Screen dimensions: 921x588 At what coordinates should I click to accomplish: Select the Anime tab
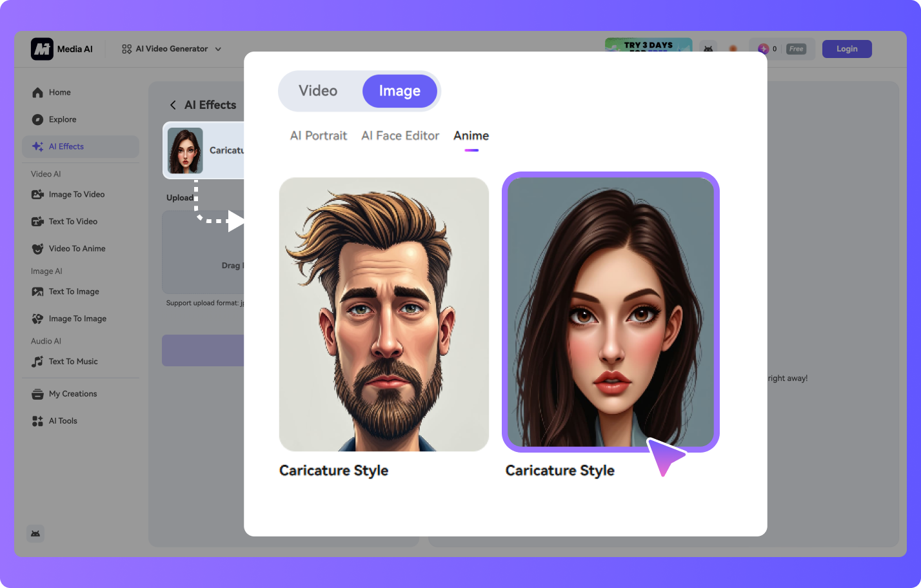coord(471,135)
